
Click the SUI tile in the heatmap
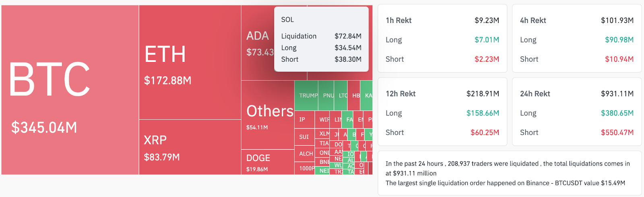304,137
